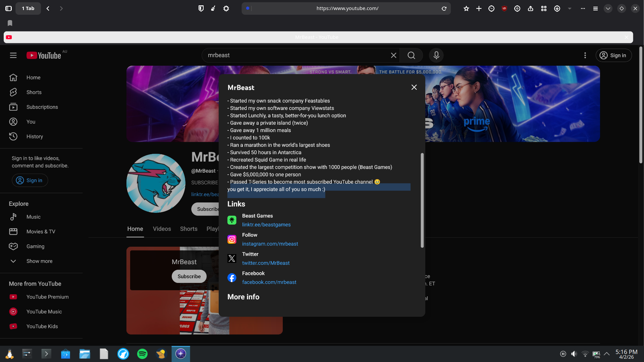Open Spotify from the taskbar

coord(142,354)
